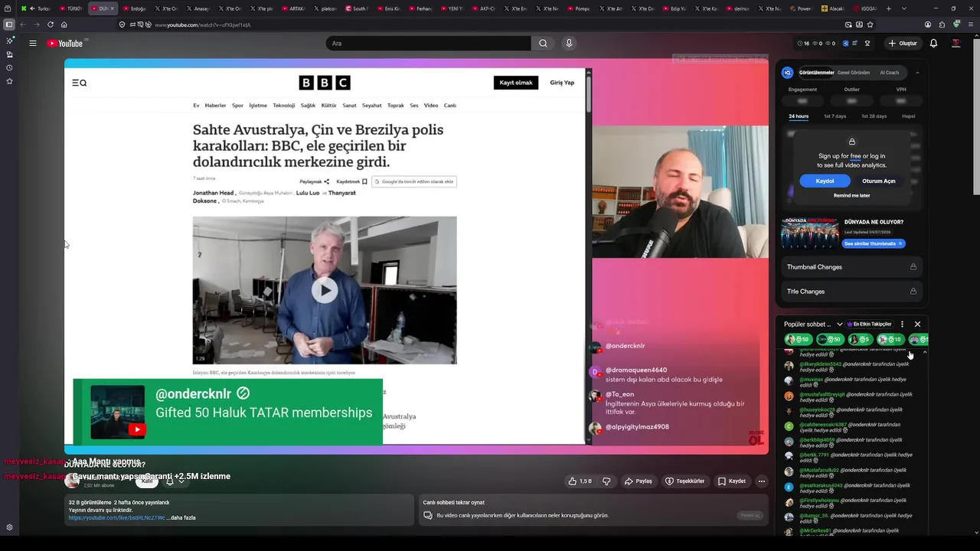Open the ARTAKA browser tab
This screenshot has width=980, height=551.
292,8
